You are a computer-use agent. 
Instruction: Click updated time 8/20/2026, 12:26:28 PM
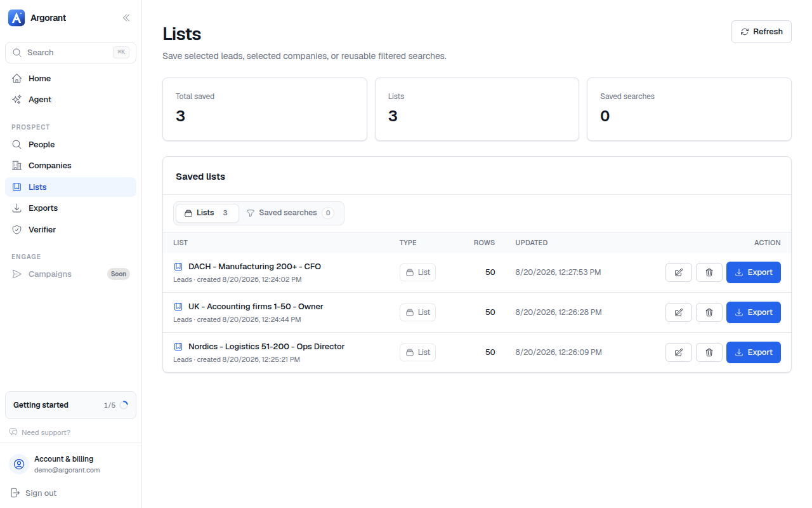[x=559, y=312]
